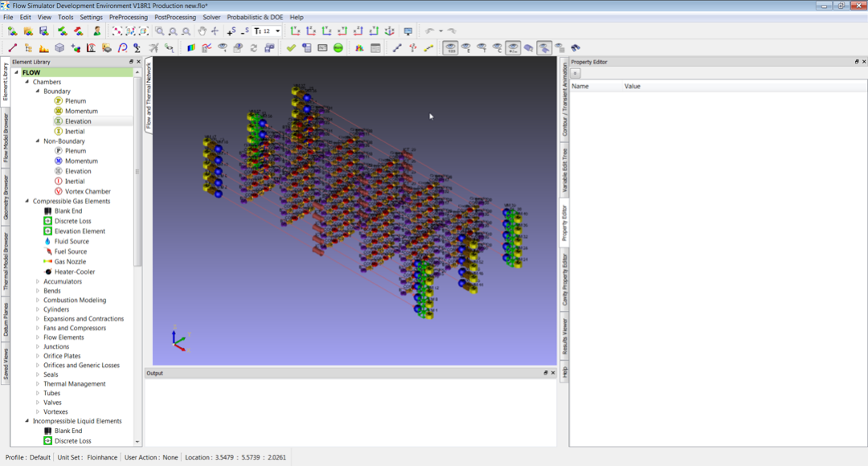Set view to isometric XYZ axes icon
The image size is (868, 466).
tap(389, 31)
